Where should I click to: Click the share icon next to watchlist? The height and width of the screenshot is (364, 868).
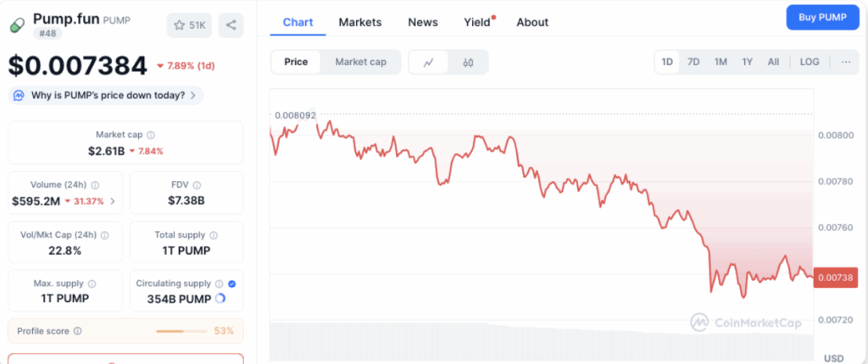[x=231, y=25]
